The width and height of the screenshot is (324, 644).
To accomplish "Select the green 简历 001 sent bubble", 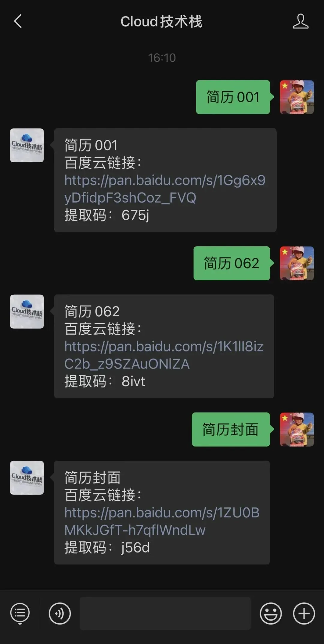I will click(x=233, y=97).
